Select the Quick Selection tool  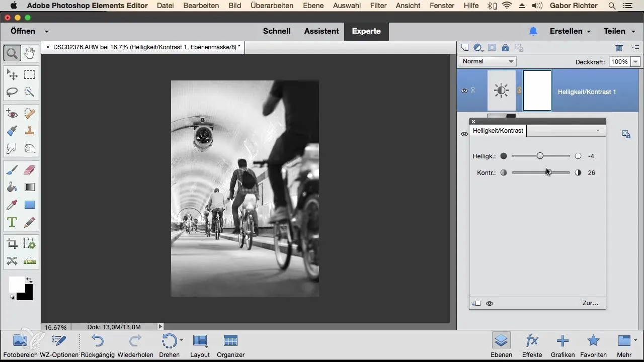click(30, 92)
